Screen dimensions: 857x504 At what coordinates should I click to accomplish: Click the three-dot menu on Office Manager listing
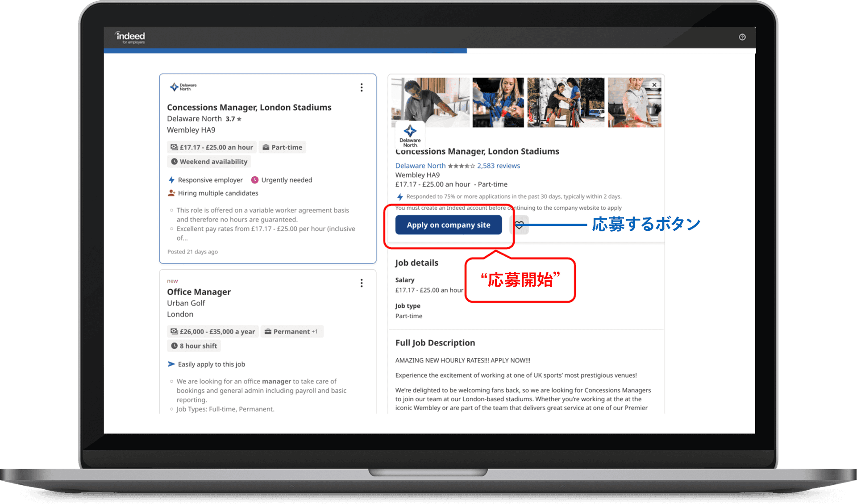point(361,283)
